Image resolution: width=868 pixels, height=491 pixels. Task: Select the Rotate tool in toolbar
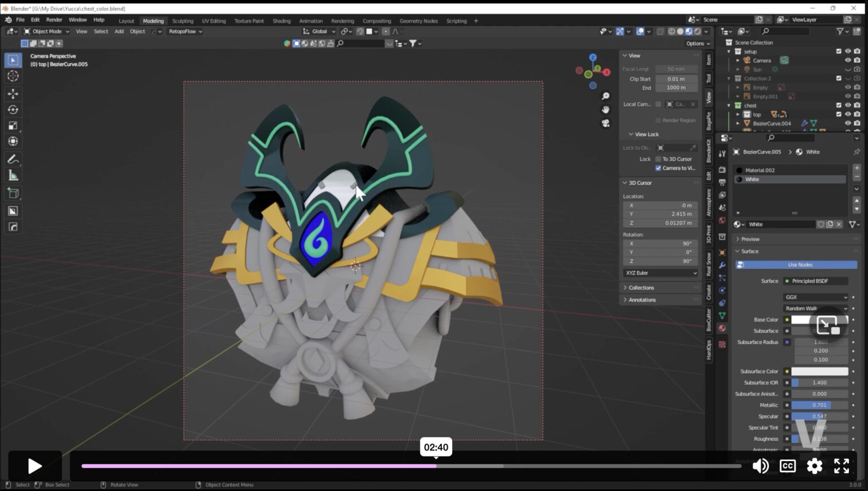[13, 110]
